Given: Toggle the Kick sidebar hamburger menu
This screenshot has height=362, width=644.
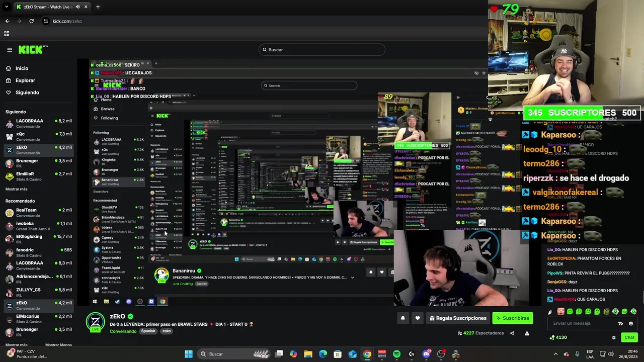Looking at the screenshot, I should click(x=10, y=50).
